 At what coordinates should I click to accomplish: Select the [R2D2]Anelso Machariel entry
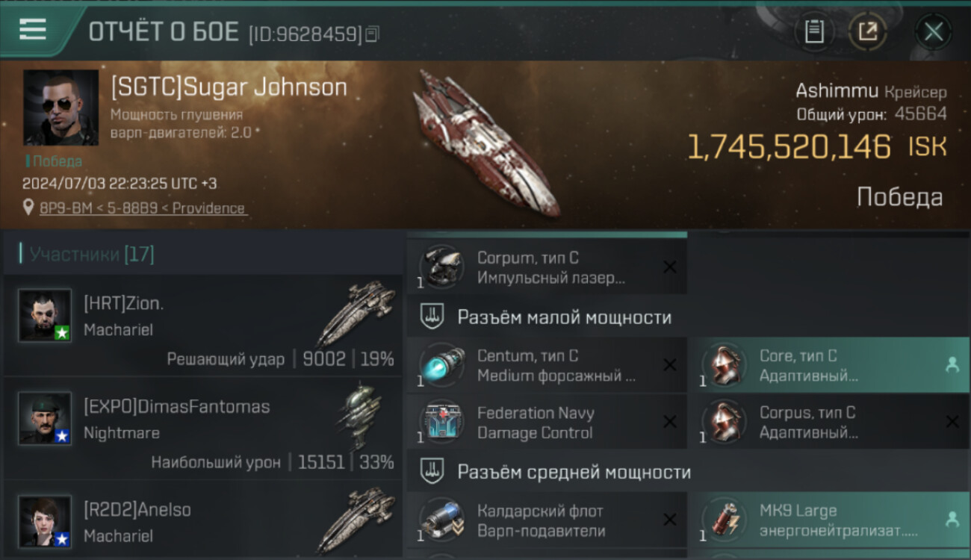[202, 520]
